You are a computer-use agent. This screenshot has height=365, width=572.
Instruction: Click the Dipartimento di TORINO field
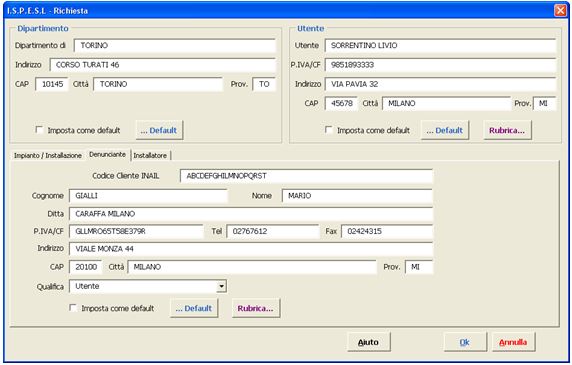tap(175, 46)
